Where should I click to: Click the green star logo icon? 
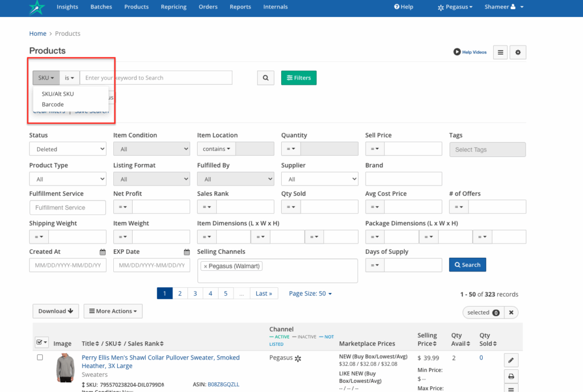click(x=37, y=7)
